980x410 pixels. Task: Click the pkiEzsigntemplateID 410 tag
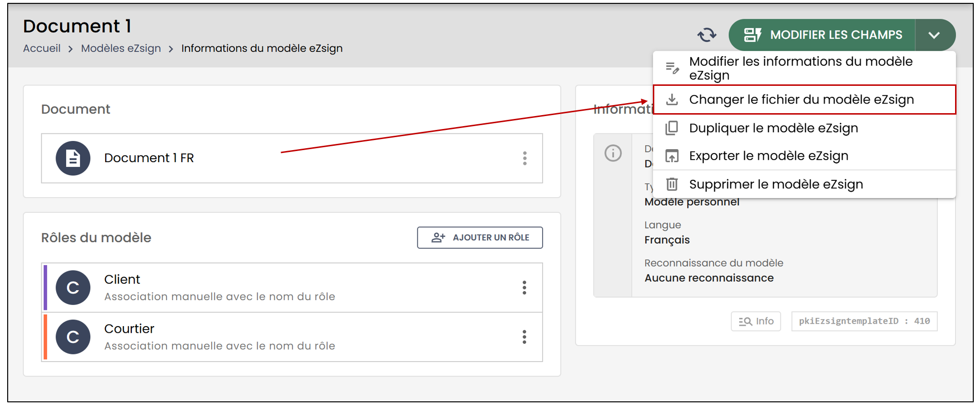(x=864, y=321)
